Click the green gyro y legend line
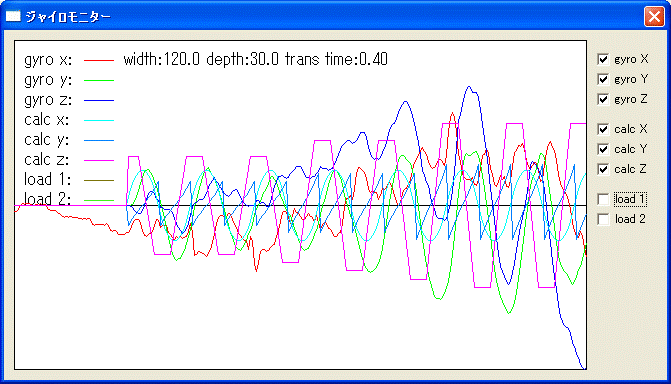 tap(99, 80)
